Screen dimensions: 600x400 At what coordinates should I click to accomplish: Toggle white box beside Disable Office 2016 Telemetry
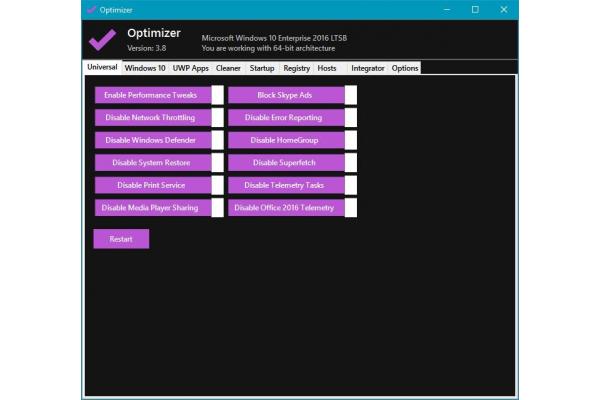click(351, 208)
